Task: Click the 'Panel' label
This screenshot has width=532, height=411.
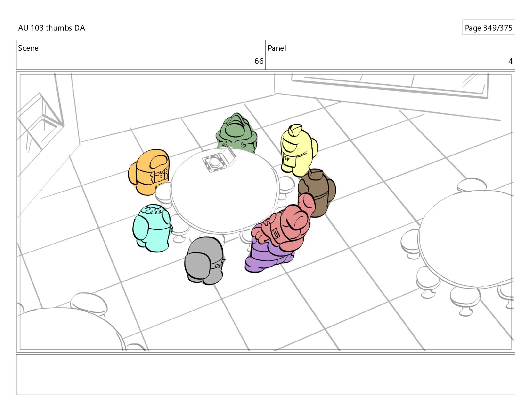Action: click(x=277, y=48)
